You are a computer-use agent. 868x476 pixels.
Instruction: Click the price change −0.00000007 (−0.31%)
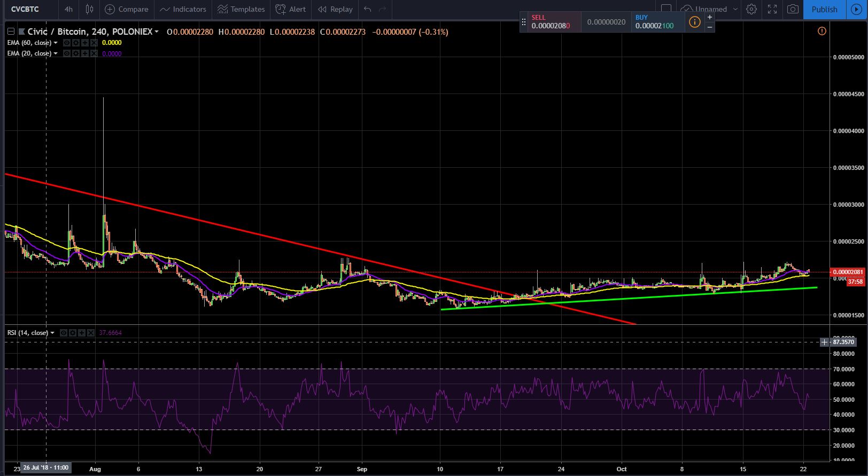pos(409,32)
